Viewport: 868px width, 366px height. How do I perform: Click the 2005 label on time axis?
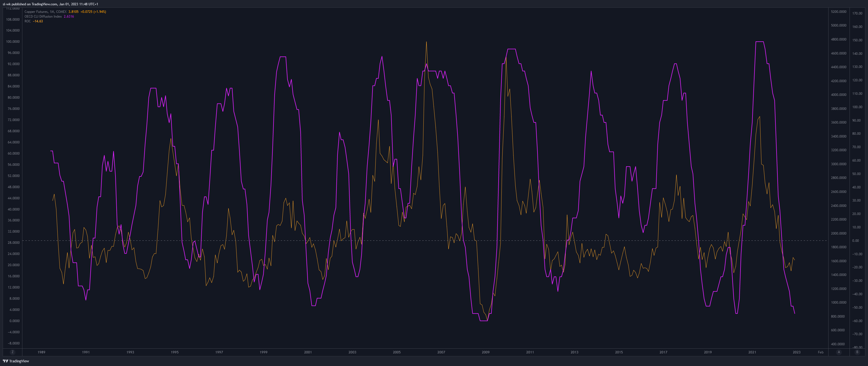397,352
